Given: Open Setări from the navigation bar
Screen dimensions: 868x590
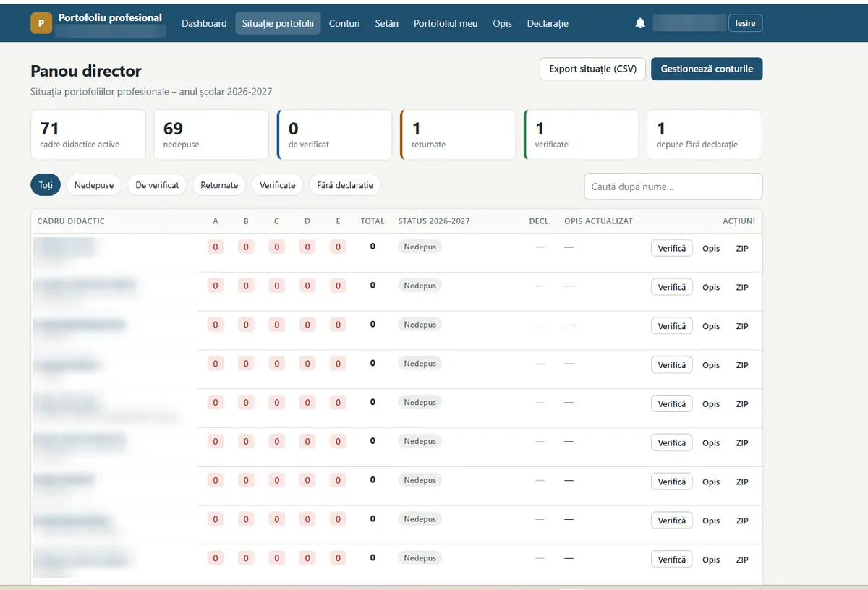Looking at the screenshot, I should point(387,23).
